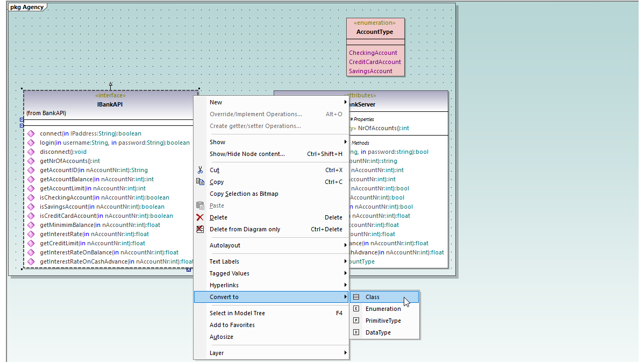Viewport: 644px width, 362px height.
Task: Select the CheckingAccount literal in AccountType enumeration
Action: [373, 52]
